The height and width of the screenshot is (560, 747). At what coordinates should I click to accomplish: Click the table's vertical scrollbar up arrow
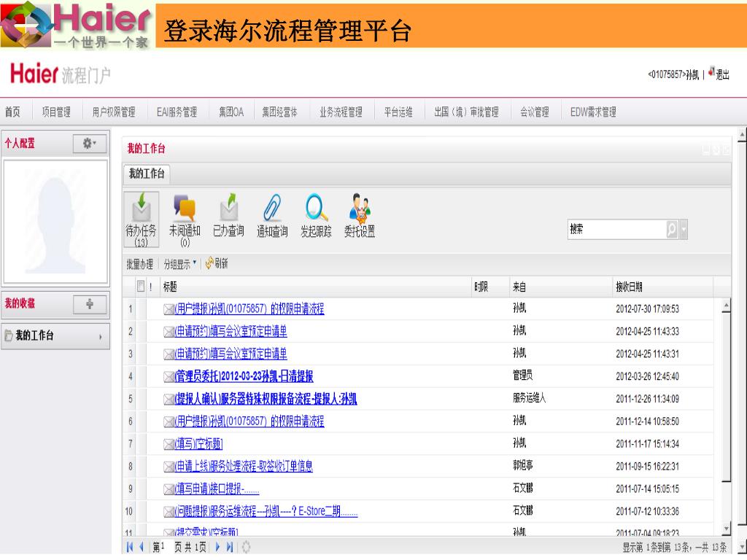[726, 306]
